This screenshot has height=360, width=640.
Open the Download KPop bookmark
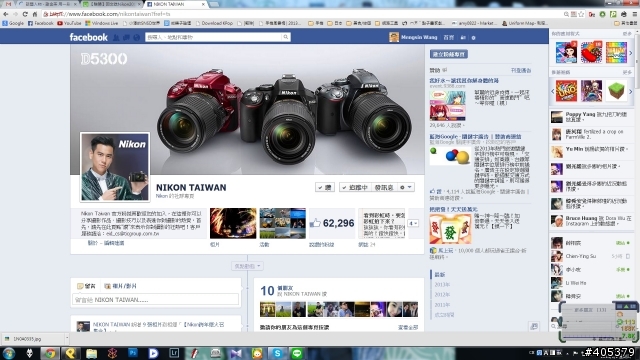pyautogui.click(x=214, y=23)
